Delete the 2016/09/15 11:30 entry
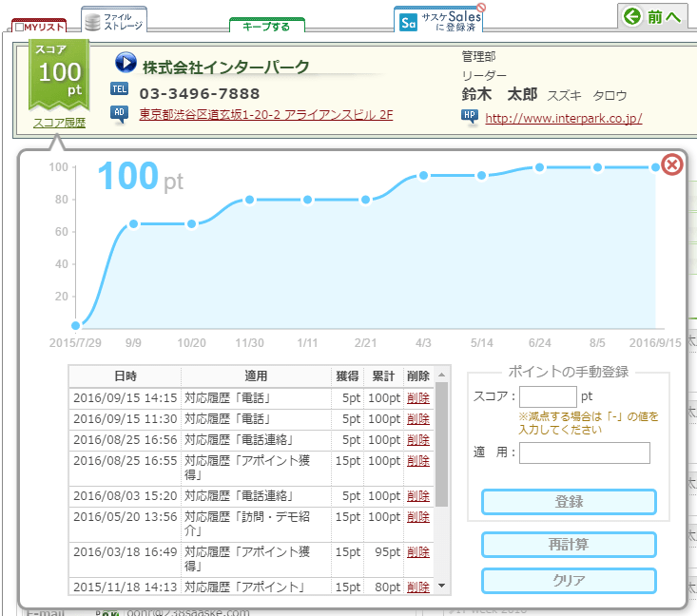Screen dimensions: 697x616 point(418,419)
